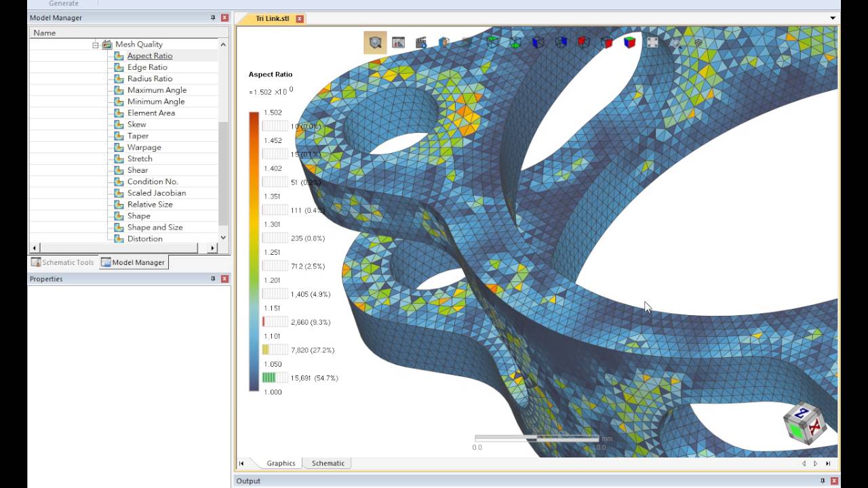Select the red cube view next to blue cubes
The height and width of the screenshot is (488, 868).
(584, 43)
